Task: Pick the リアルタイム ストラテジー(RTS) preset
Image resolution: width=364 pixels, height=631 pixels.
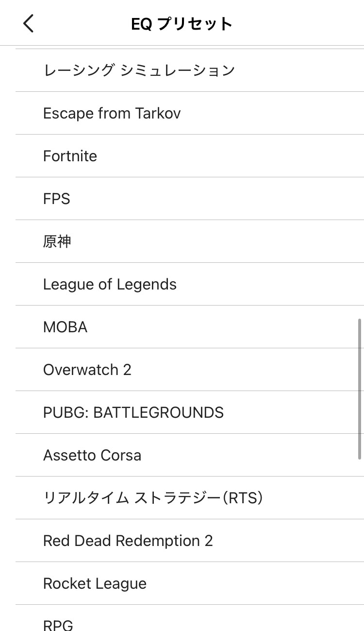Action: 153,498
